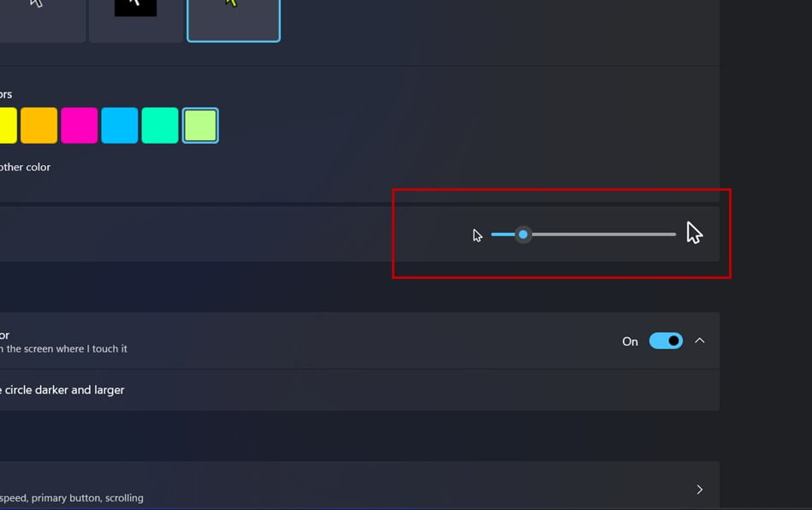Open the speed, primary button, scrolling row
This screenshot has width=812, height=510.
359,485
